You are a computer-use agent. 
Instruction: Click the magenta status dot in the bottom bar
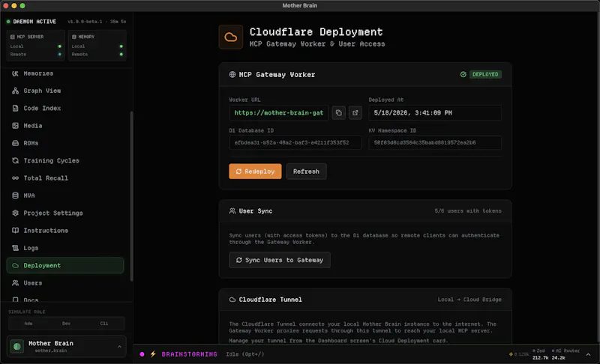click(142, 354)
